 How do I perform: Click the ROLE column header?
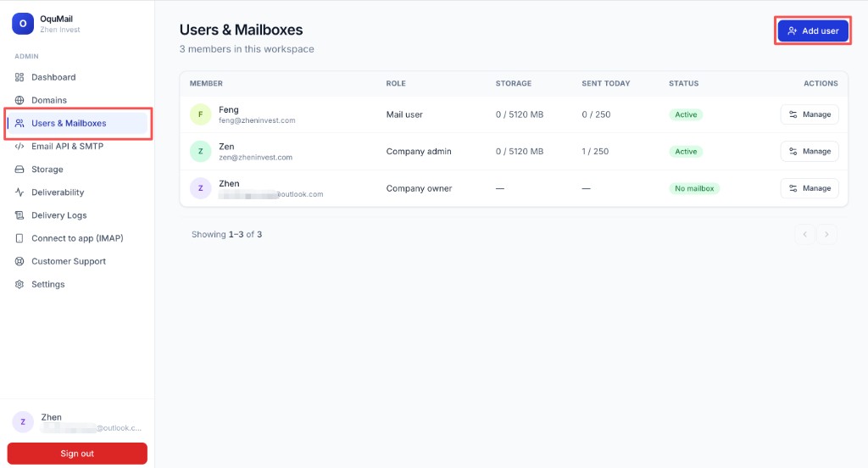pyautogui.click(x=396, y=83)
